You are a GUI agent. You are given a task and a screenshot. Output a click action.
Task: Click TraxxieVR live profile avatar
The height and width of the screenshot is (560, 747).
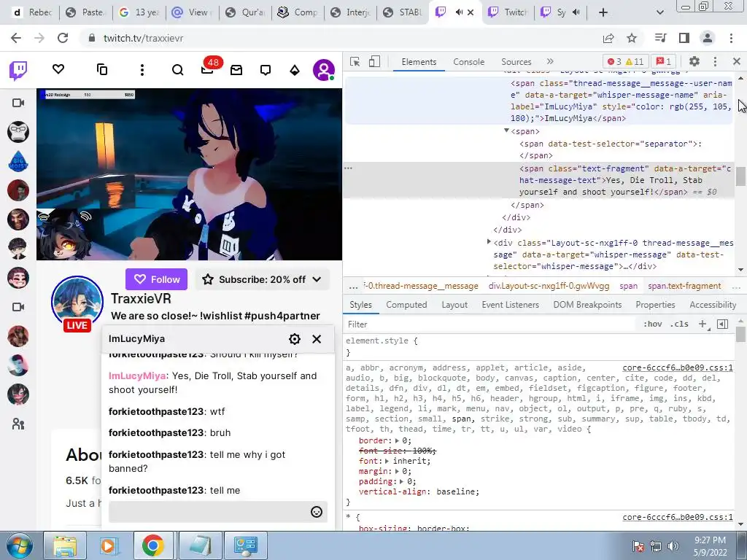77,302
